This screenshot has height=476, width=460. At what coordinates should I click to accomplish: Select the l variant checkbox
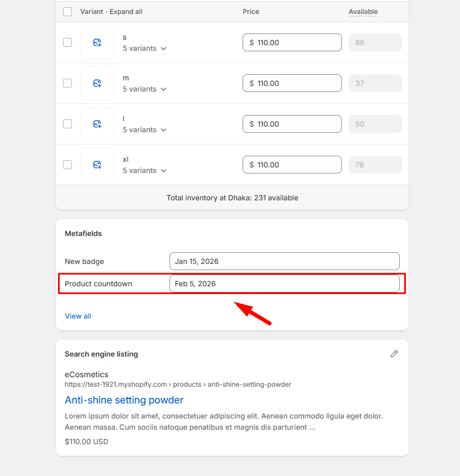point(67,124)
